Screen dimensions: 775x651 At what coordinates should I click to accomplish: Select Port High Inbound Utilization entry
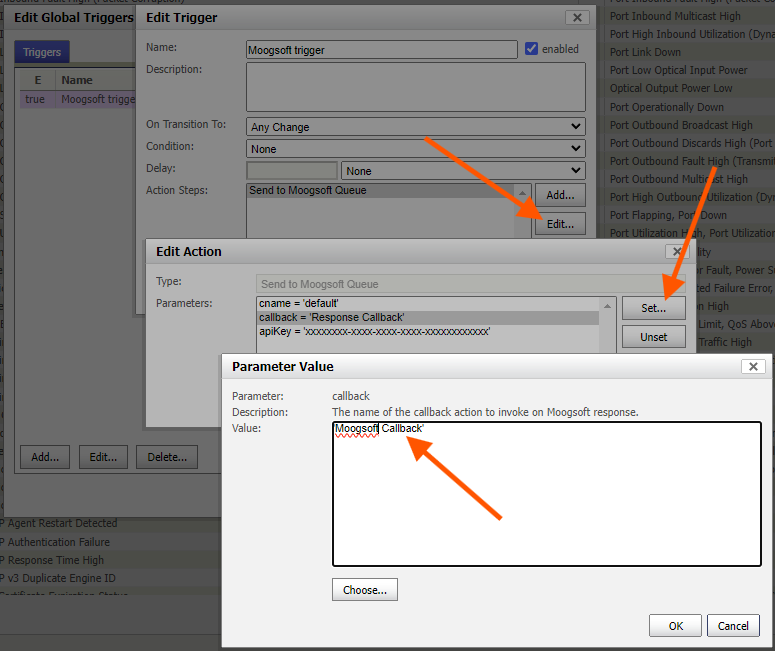coord(692,34)
